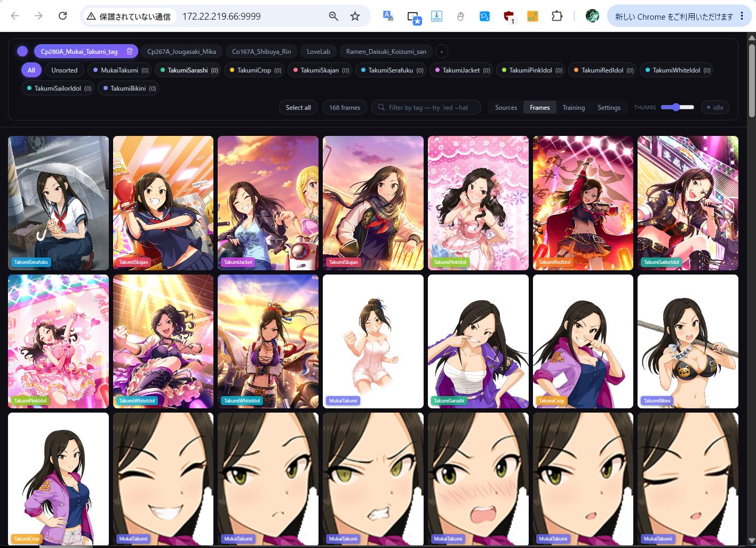Select the TakumiSailorIdol microphone thumbnail
Image resolution: width=756 pixels, height=548 pixels.
688,203
